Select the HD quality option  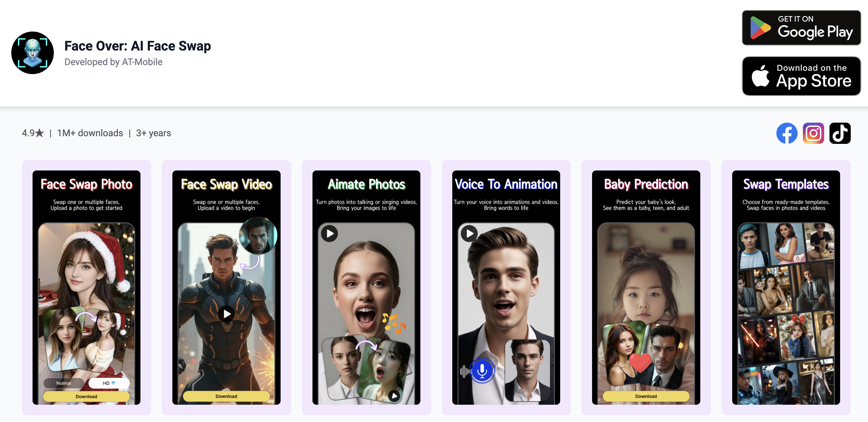click(109, 383)
